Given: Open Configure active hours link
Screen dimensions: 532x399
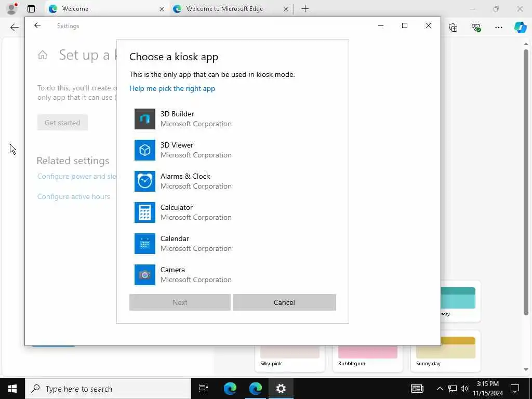Looking at the screenshot, I should (x=74, y=196).
